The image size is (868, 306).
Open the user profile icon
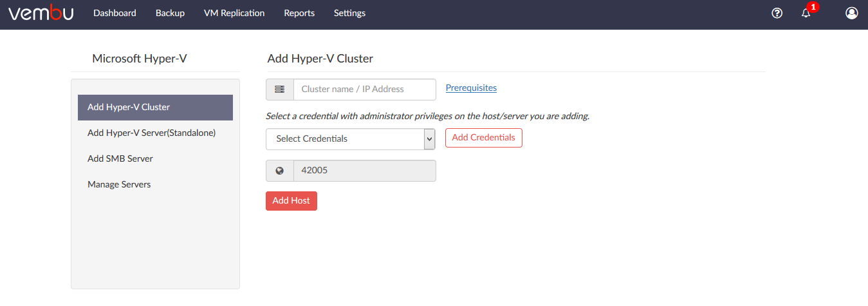(852, 13)
